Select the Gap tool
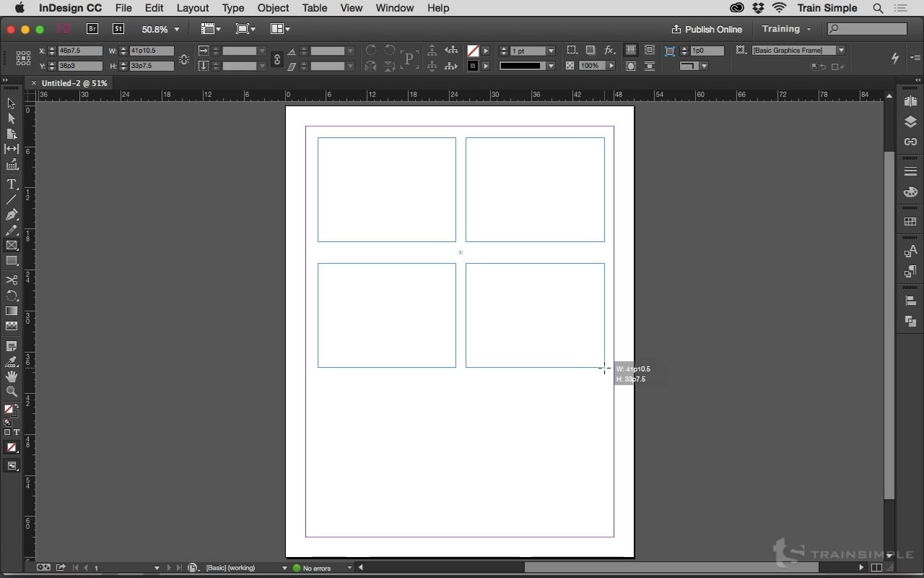Viewport: 924px width, 578px height. [12, 149]
